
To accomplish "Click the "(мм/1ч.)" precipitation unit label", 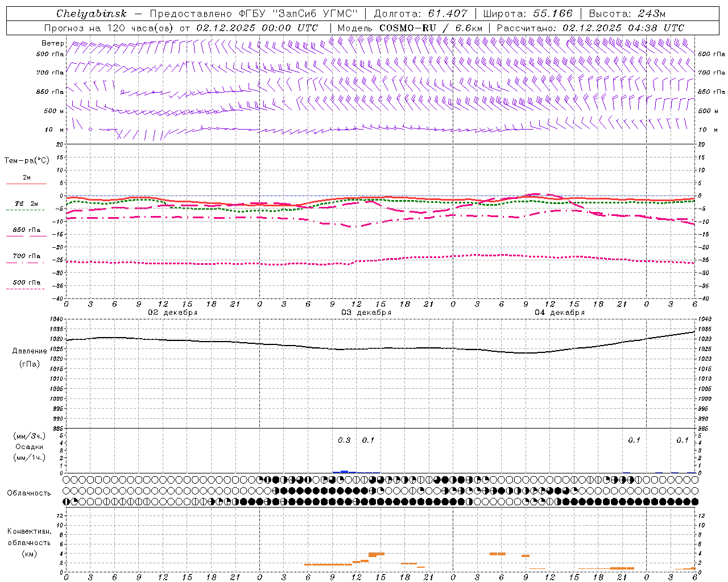I will 30,458.
